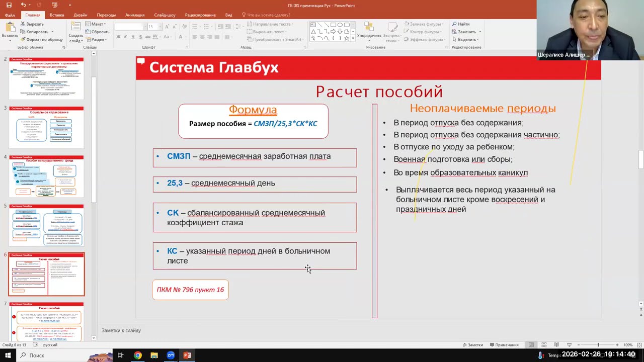This screenshot has width=644, height=362.
Task: Open the Файл menu
Action: (10, 15)
